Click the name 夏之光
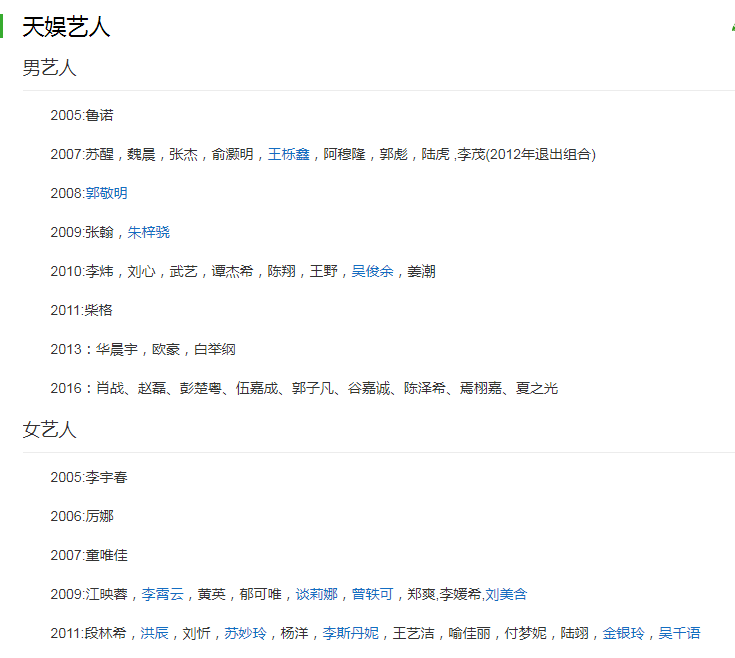The image size is (735, 658). pos(537,388)
